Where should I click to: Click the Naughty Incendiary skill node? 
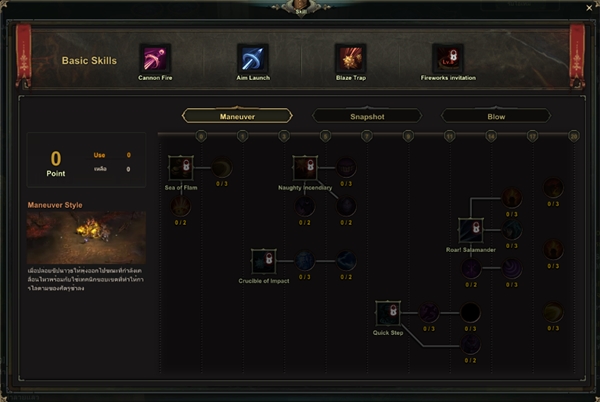[x=305, y=168]
